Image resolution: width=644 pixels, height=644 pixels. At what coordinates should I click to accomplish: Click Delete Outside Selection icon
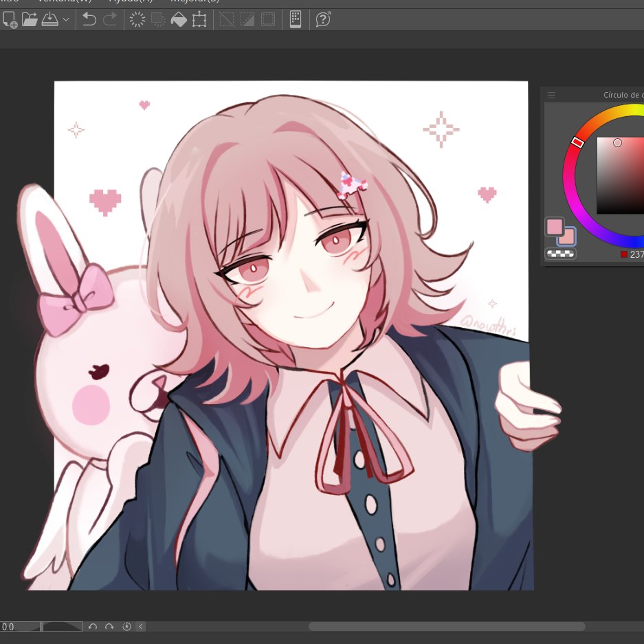pos(157,19)
